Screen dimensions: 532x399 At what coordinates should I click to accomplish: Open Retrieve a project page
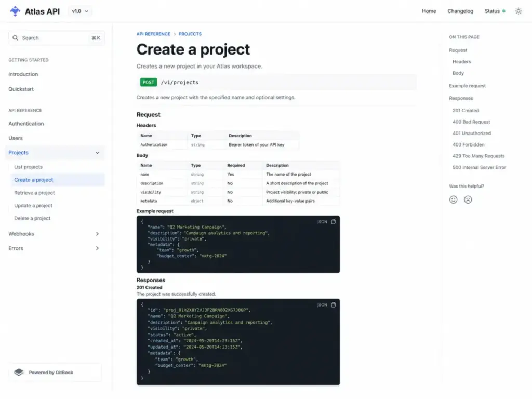(x=34, y=193)
